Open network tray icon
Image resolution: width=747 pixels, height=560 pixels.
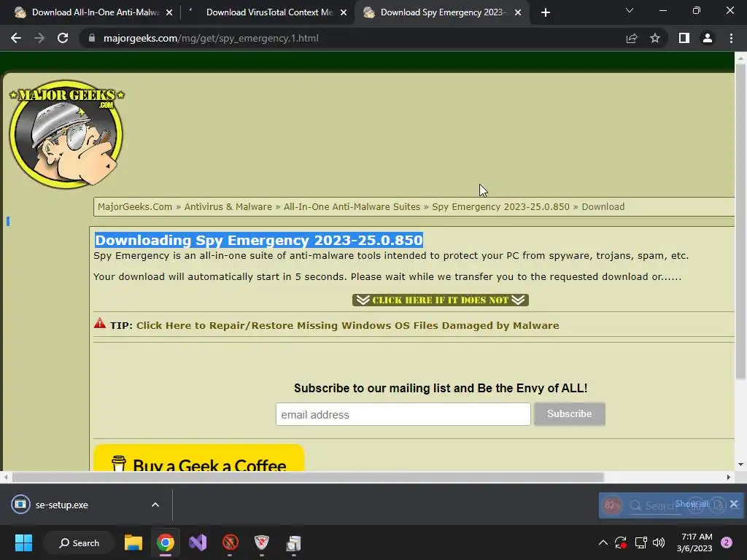[x=640, y=542]
